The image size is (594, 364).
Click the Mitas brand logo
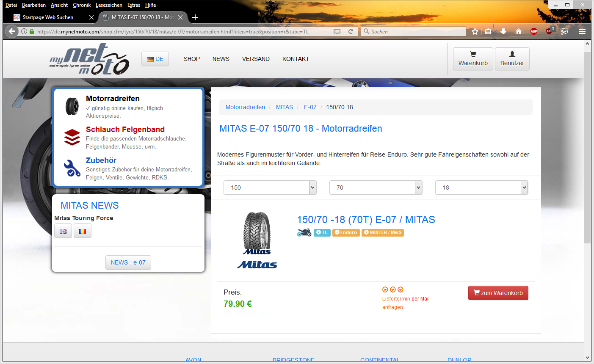(x=257, y=265)
